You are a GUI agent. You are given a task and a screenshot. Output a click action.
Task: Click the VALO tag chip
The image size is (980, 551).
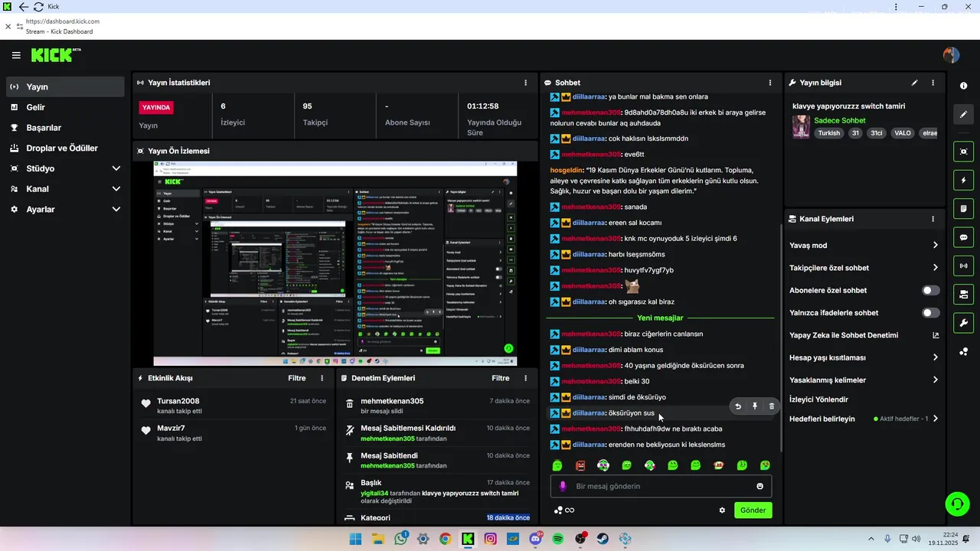coord(903,133)
